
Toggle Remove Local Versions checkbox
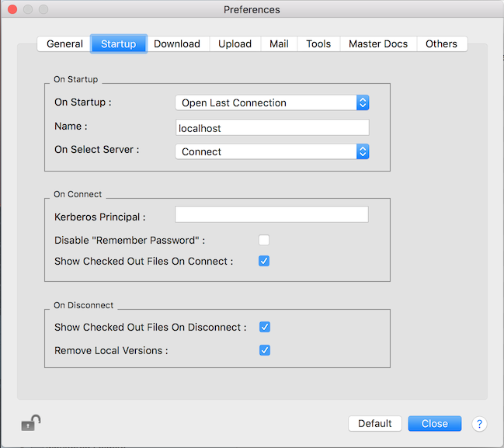click(265, 350)
